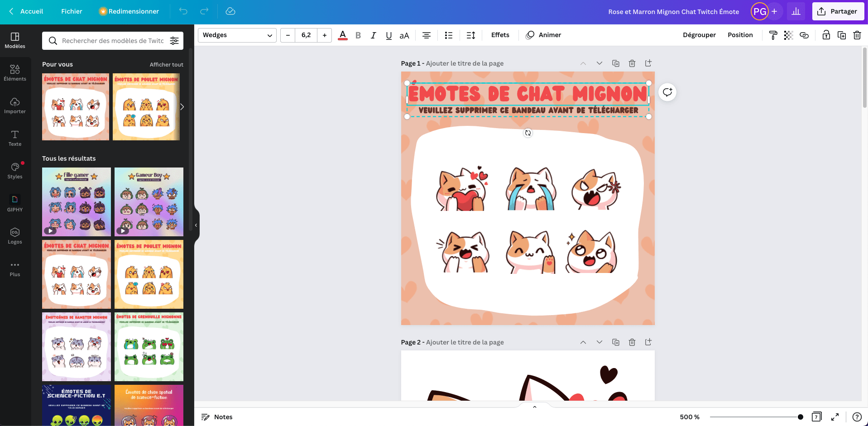
Task: Move Page 2 down with chevron
Action: [x=599, y=342]
